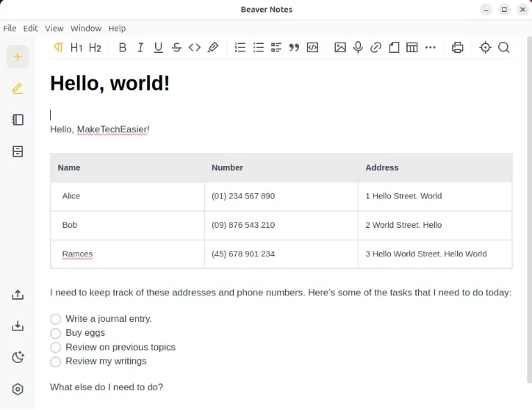Toggle bold formatting in toolbar
The height and width of the screenshot is (410, 532).
(122, 48)
